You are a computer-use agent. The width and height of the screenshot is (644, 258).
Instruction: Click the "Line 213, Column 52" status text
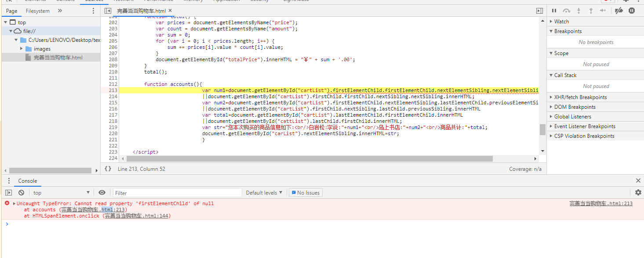pos(142,169)
